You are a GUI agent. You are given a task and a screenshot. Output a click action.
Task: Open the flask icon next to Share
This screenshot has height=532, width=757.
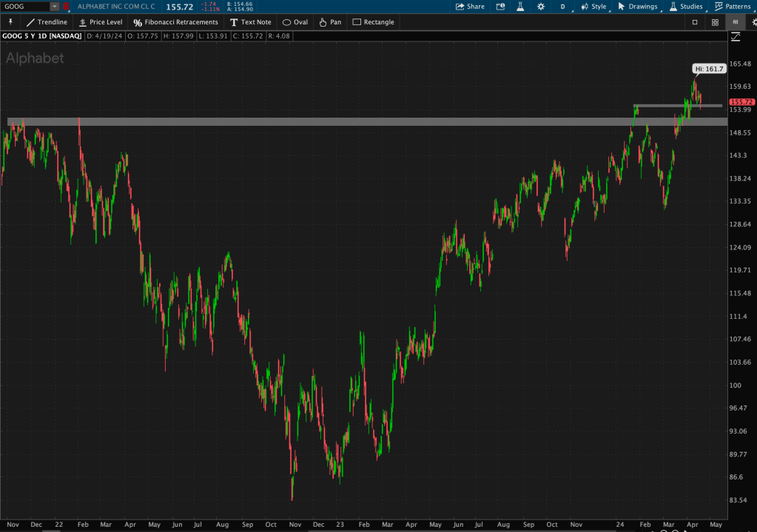520,7
